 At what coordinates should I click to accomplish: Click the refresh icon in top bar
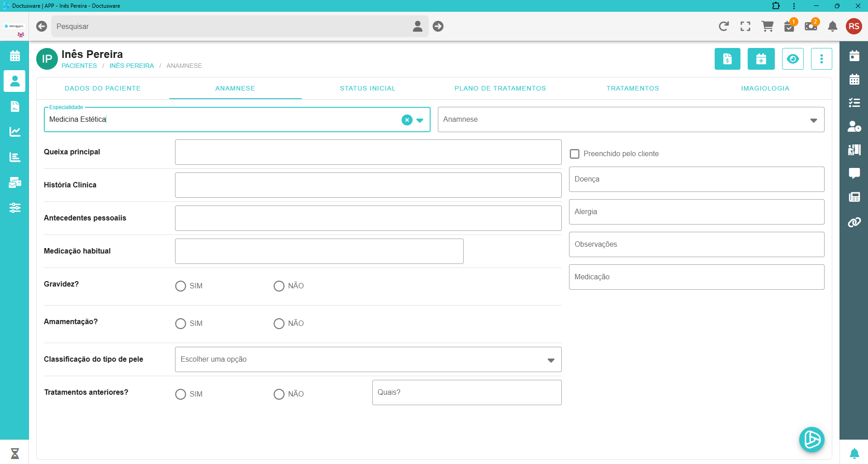(x=724, y=26)
